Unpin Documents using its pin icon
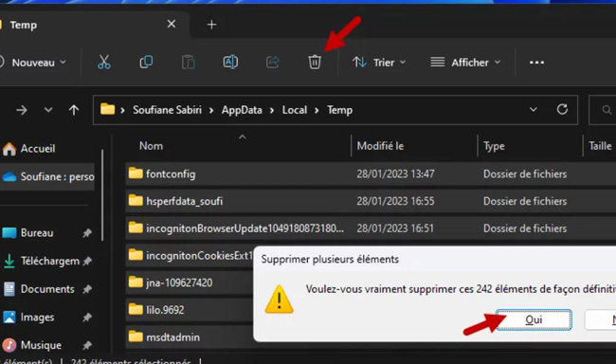 87,289
